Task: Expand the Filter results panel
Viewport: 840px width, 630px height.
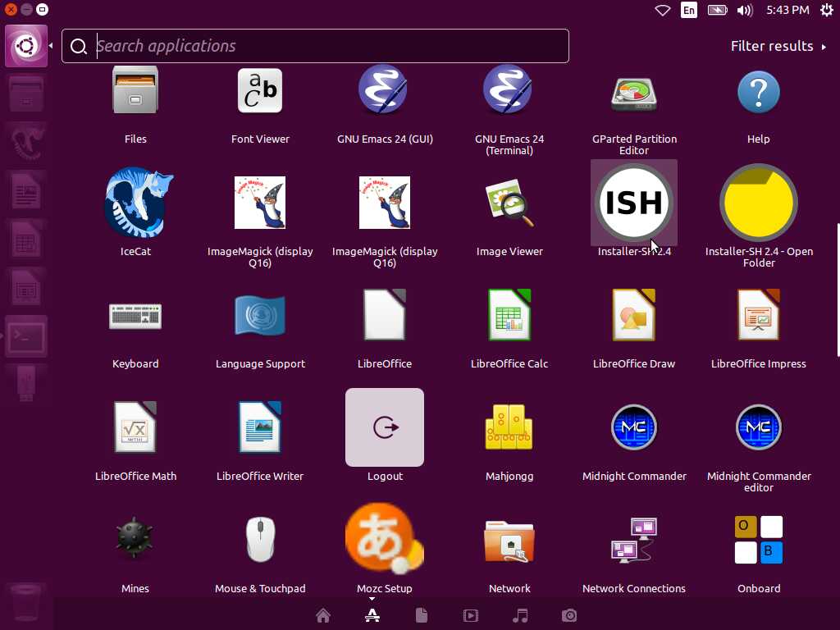Action: click(778, 46)
